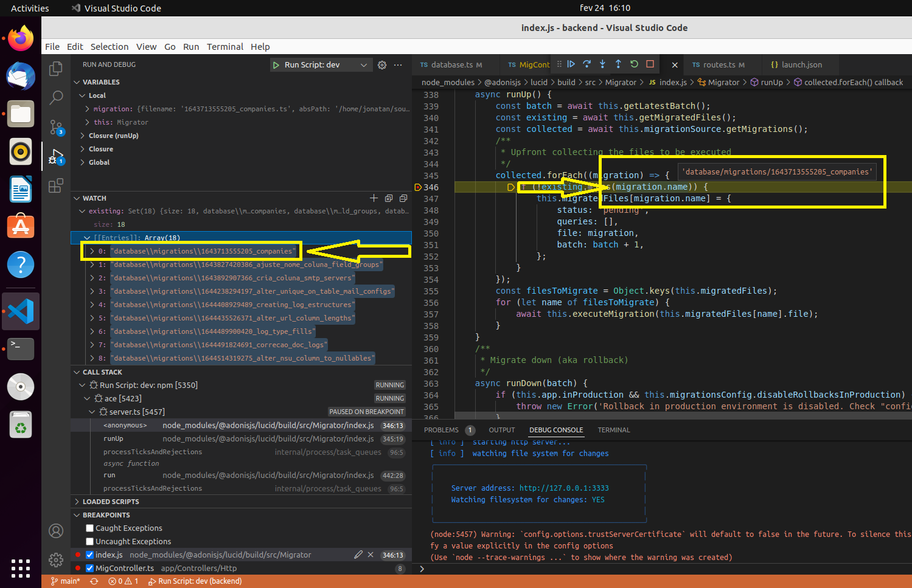Edit condition of index.js breakpoint
Viewport: 912px width, 588px height.
358,555
